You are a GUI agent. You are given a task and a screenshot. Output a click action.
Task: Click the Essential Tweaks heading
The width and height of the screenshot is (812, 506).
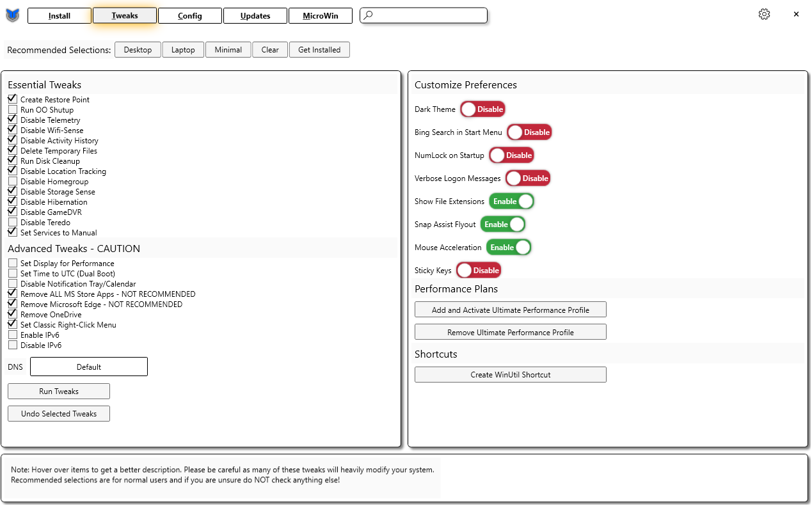tap(45, 84)
